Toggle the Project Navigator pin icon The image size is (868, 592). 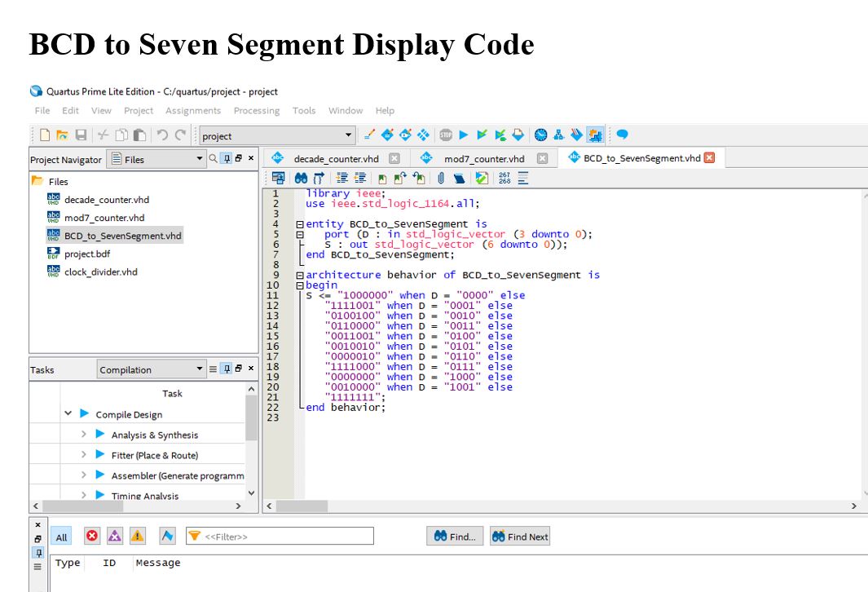227,158
